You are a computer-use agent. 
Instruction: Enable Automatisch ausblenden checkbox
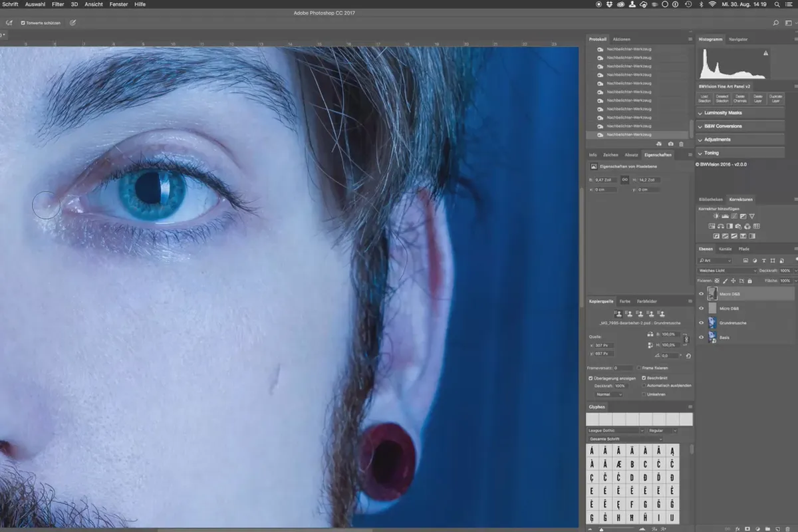click(x=644, y=386)
